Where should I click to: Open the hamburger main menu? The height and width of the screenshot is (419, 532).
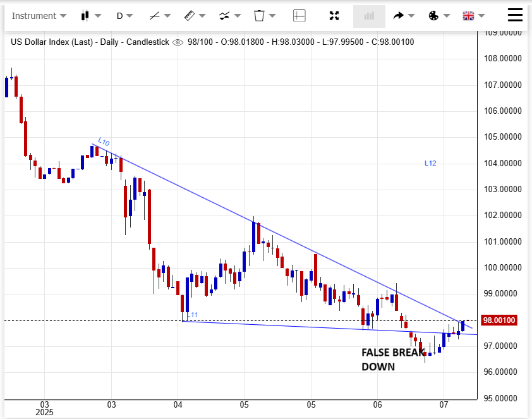516,13
